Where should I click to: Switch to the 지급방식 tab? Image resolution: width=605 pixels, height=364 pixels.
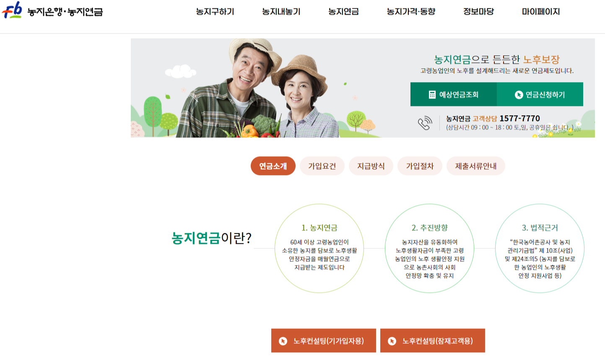(x=371, y=166)
